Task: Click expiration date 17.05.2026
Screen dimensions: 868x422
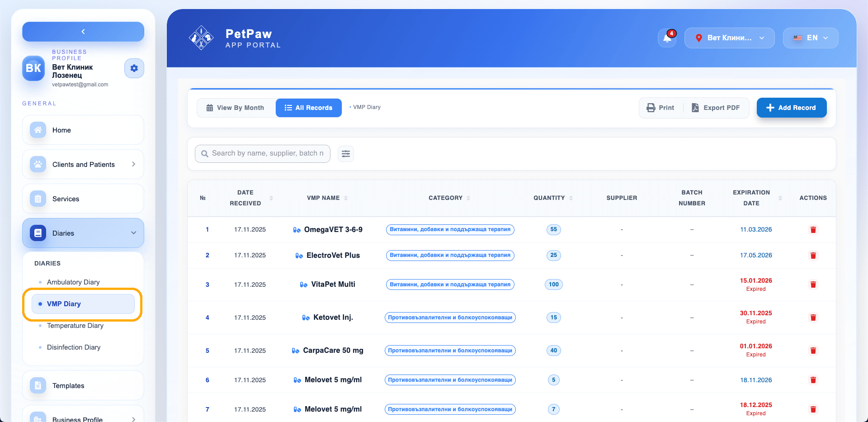Action: tap(756, 256)
